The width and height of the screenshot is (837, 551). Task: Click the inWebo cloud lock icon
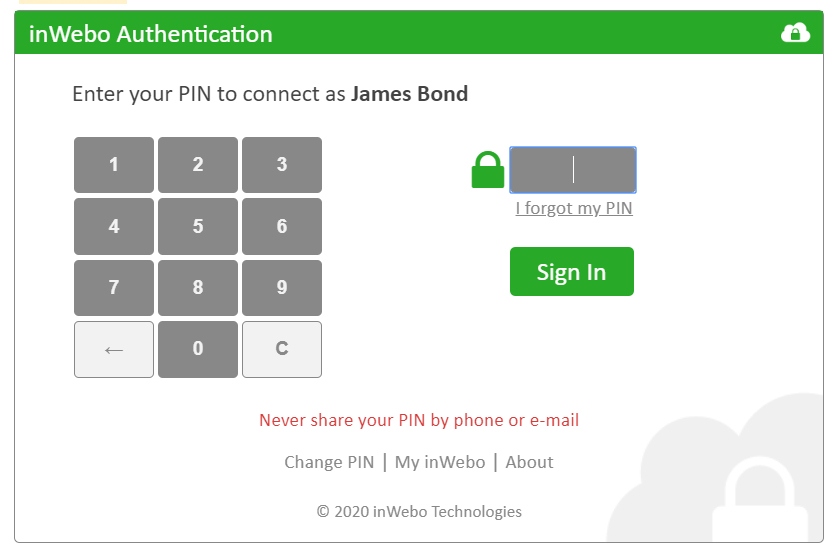(795, 33)
